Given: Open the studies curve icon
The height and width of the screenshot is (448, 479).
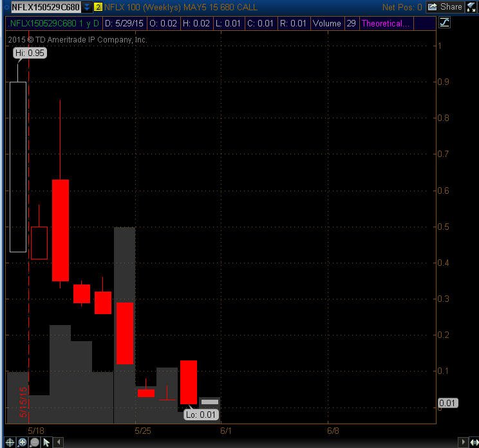Looking at the screenshot, I should coord(444,23).
